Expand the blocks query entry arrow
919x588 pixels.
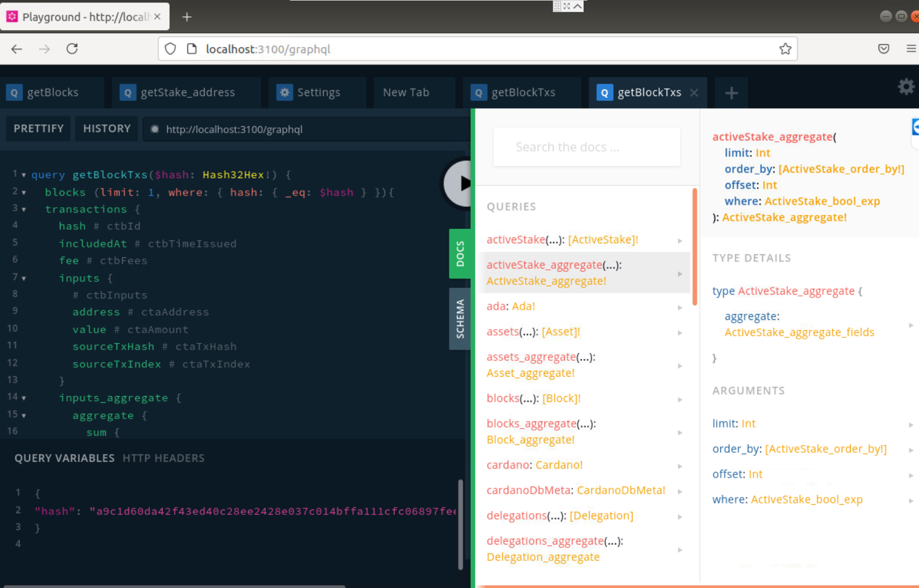(x=680, y=399)
